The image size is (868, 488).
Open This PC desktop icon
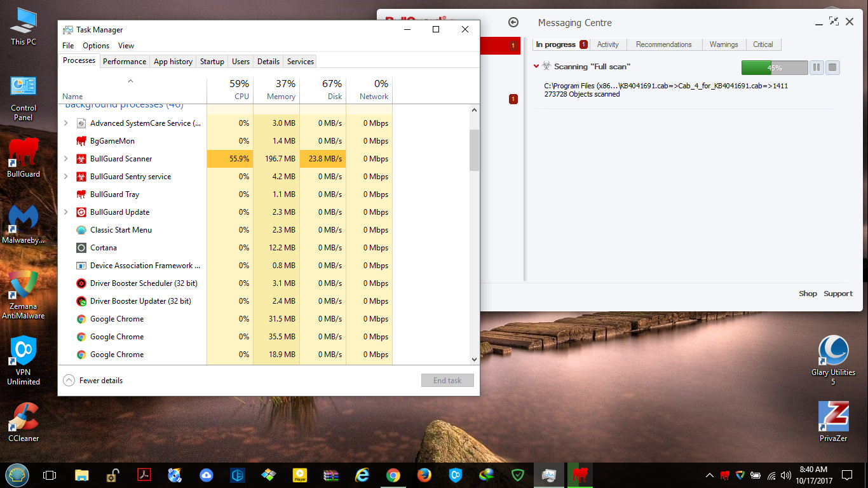(24, 27)
